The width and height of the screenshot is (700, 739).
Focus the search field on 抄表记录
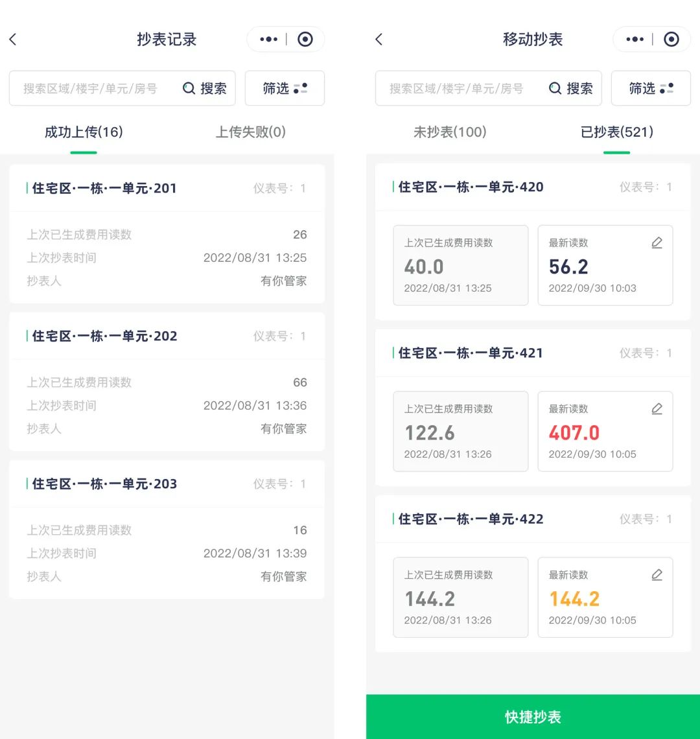pyautogui.click(x=91, y=88)
